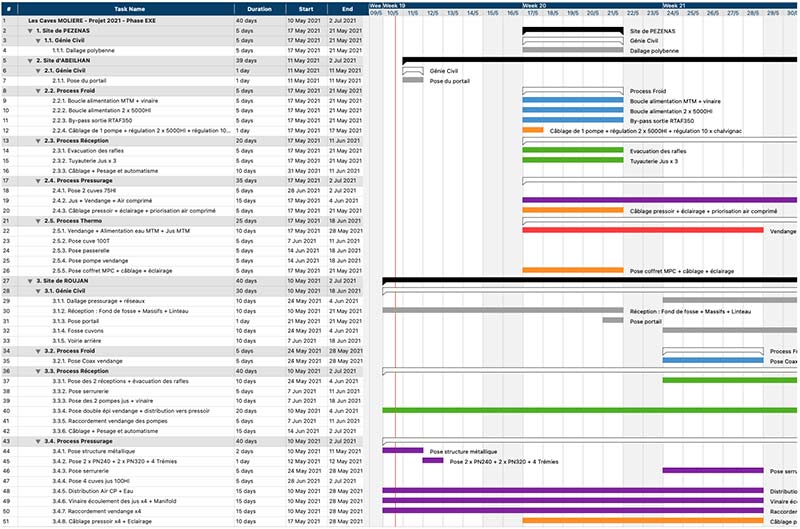Select the 'Week 21' timeline header
The image size is (800, 529).
[x=675, y=5]
